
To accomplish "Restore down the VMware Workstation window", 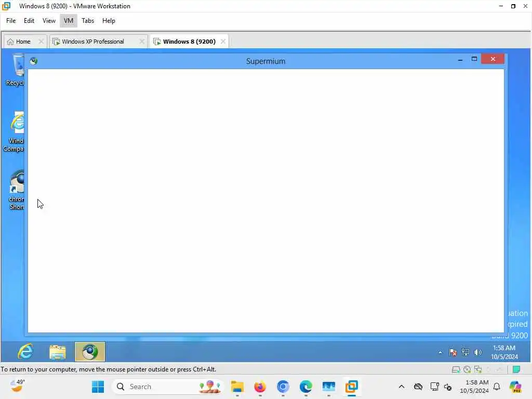I will point(513,6).
